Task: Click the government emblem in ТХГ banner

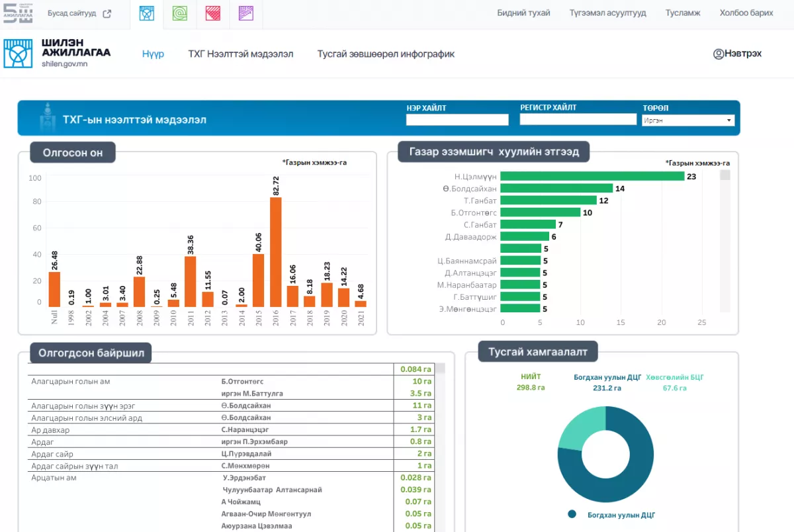Action: point(46,118)
